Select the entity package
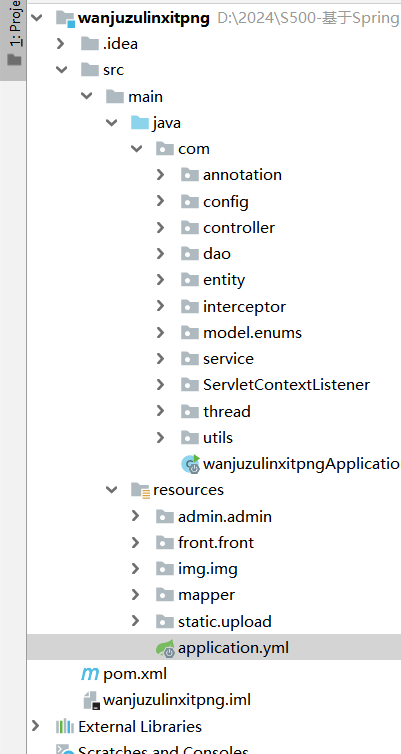Image resolution: width=401 pixels, height=754 pixels. [224, 280]
